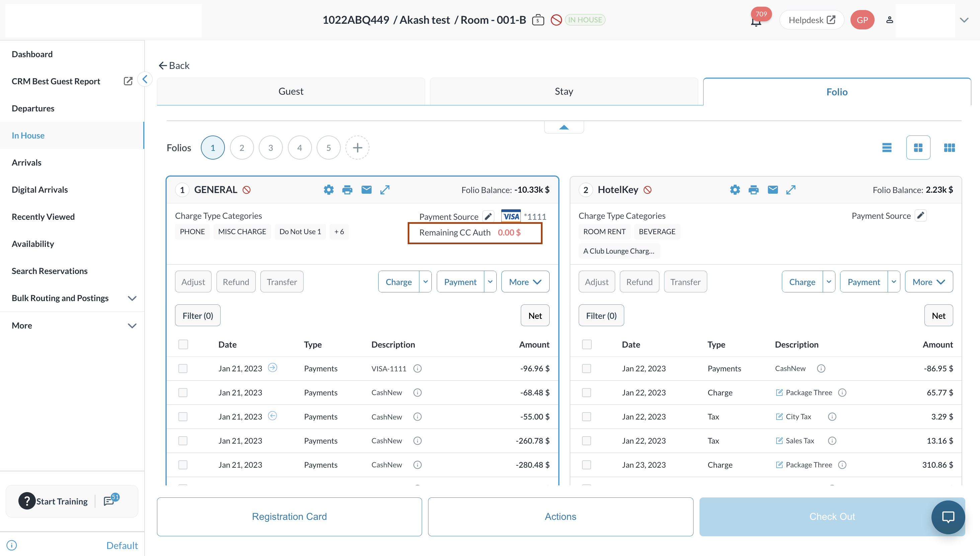This screenshot has height=556, width=980.
Task: Email the GENERAL folio
Action: (366, 190)
